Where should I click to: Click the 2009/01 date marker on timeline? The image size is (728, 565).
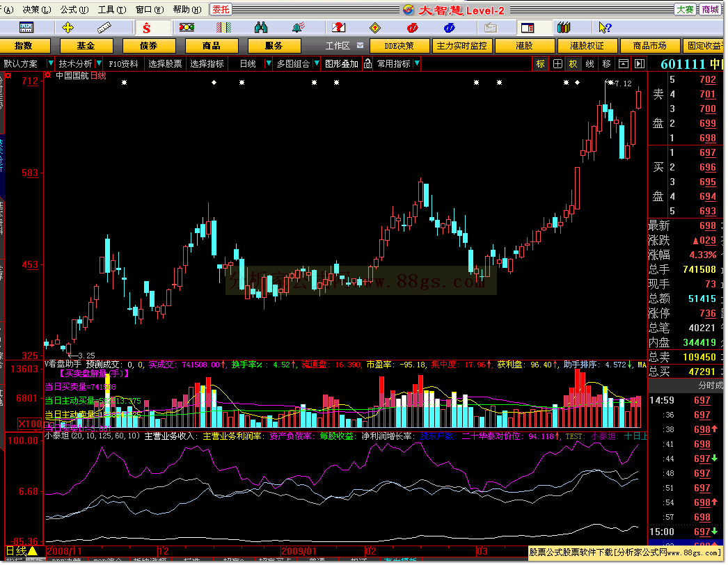pyautogui.click(x=299, y=551)
